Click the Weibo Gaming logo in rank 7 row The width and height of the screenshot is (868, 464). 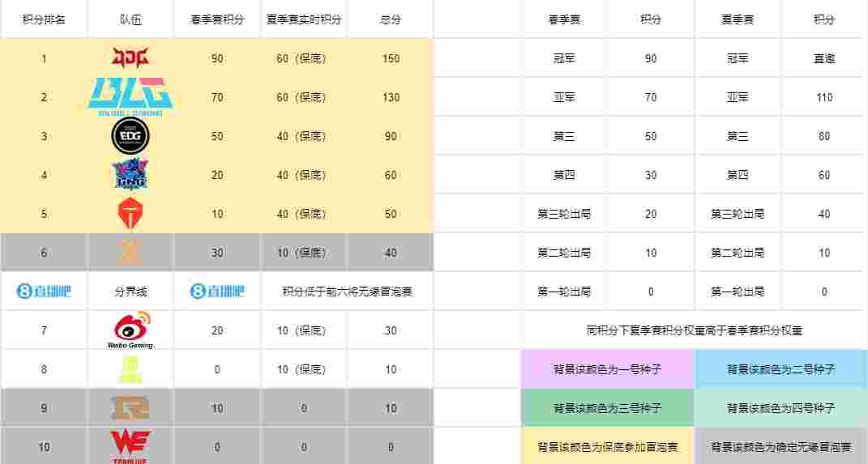[x=130, y=330]
